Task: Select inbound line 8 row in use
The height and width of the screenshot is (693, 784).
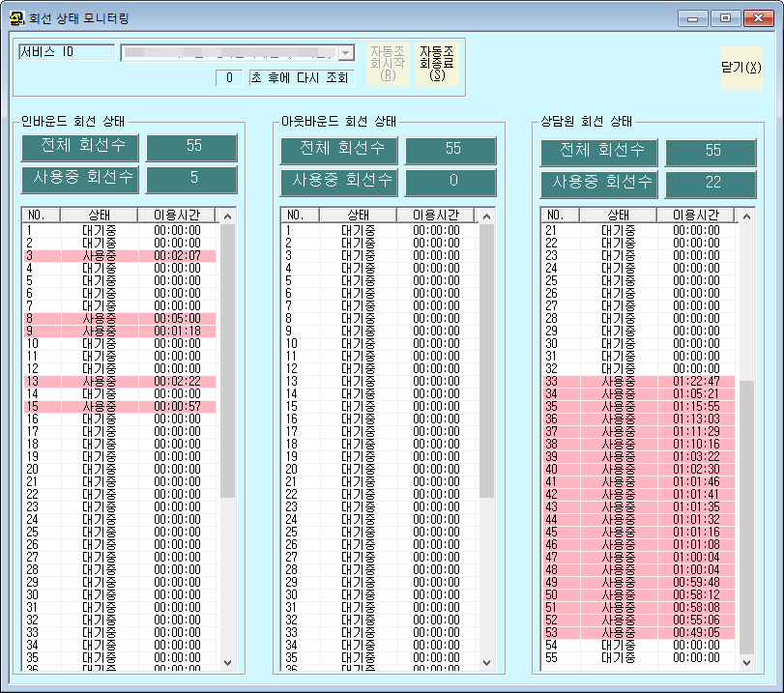Action: click(120, 319)
